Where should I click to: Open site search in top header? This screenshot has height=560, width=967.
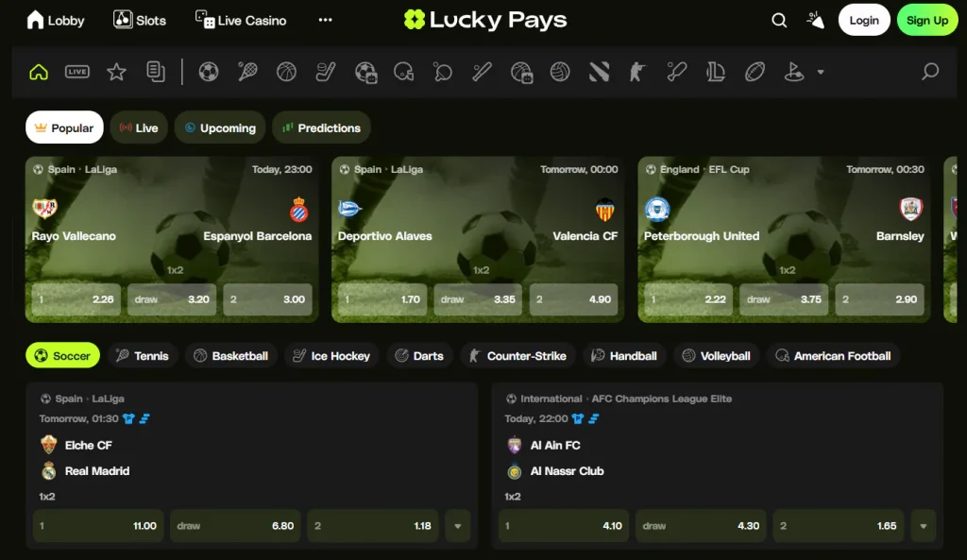pyautogui.click(x=779, y=21)
